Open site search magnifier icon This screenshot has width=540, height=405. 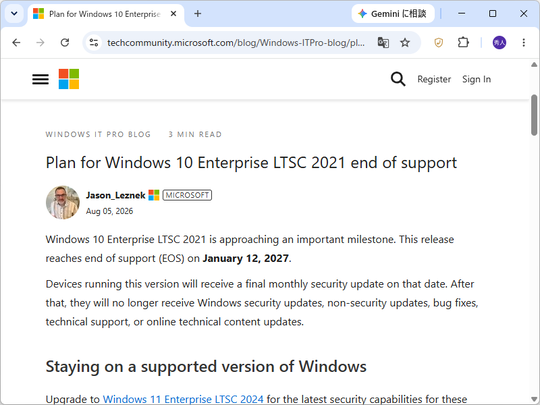click(398, 79)
